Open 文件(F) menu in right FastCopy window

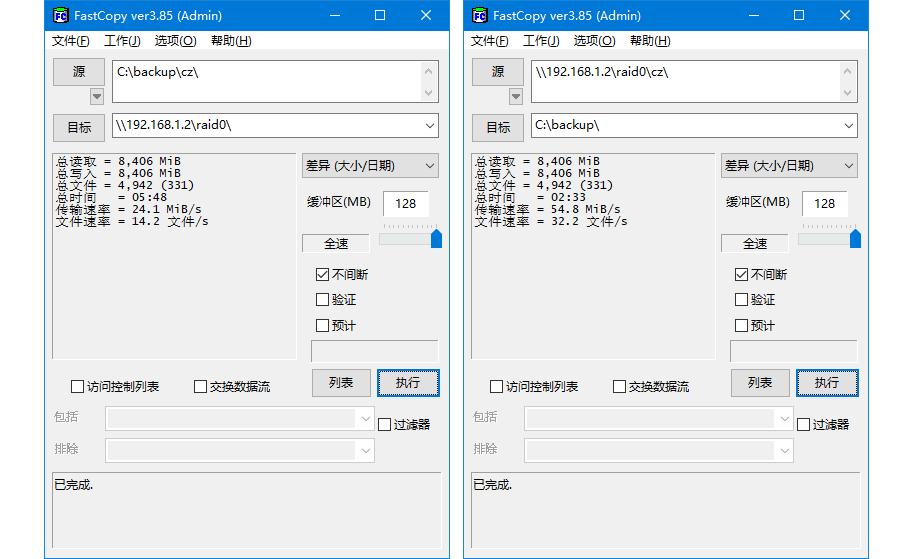(490, 41)
